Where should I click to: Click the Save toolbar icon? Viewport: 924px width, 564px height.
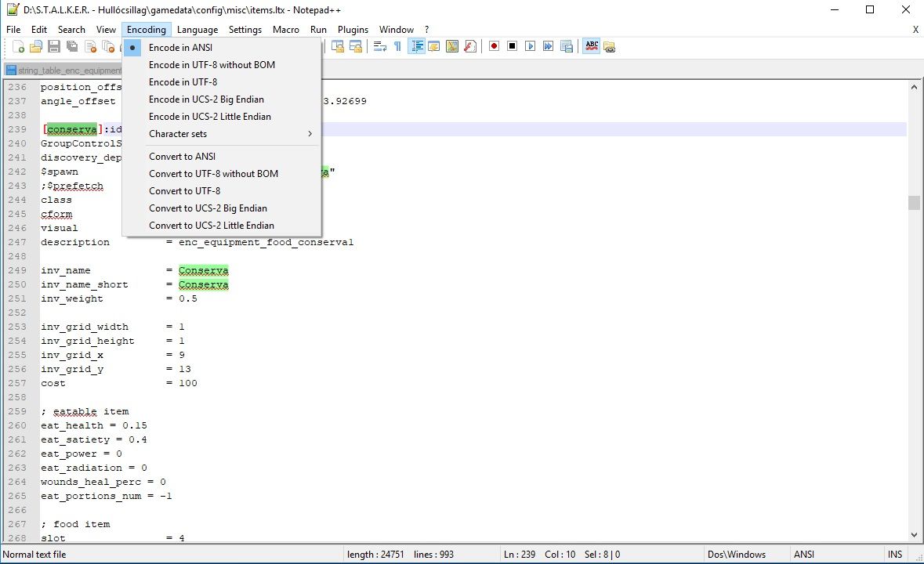54,46
